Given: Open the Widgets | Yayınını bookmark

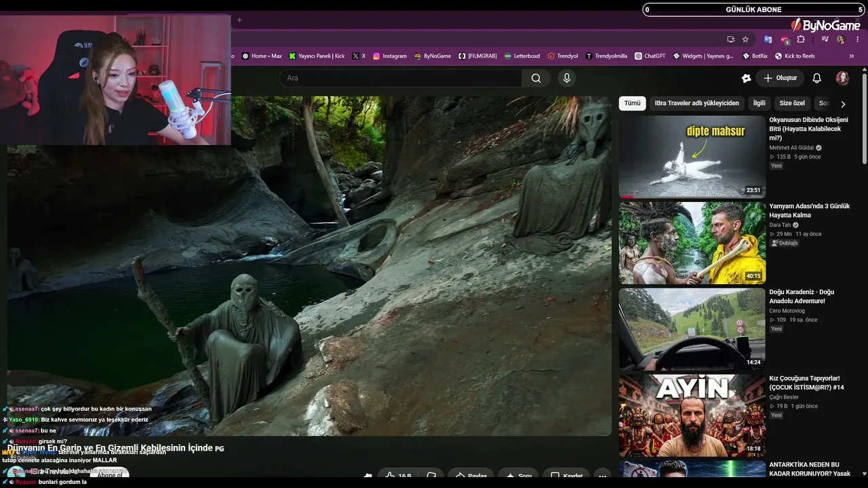Looking at the screenshot, I should (x=703, y=56).
